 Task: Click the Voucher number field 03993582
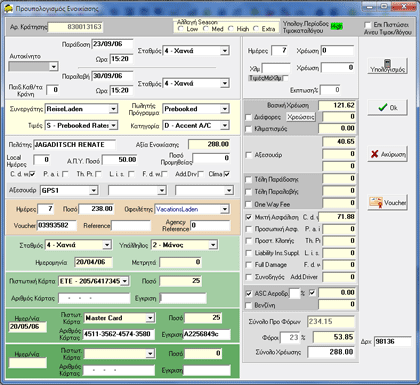point(57,225)
